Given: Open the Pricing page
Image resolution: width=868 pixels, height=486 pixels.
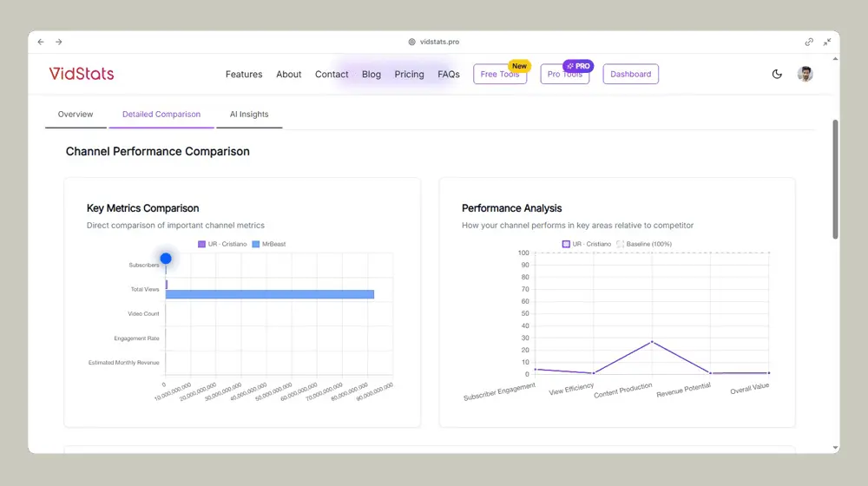Looking at the screenshot, I should 409,74.
